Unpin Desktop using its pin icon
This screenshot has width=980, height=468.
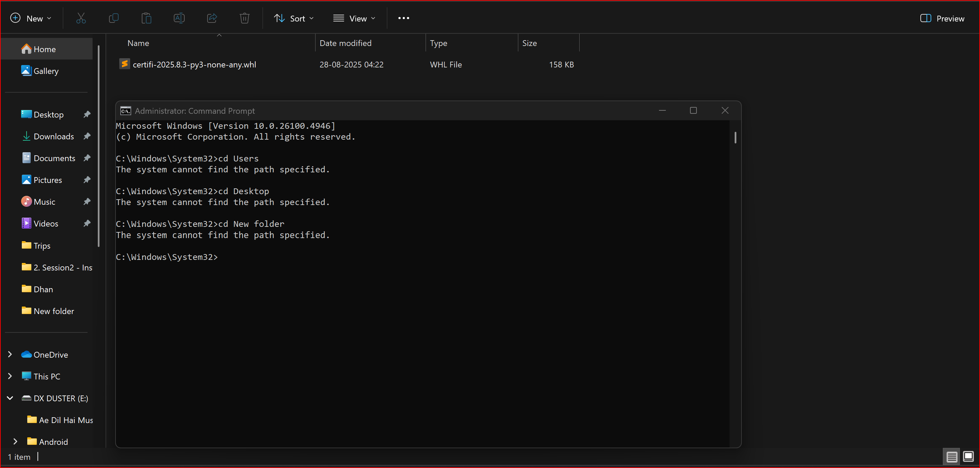(87, 114)
